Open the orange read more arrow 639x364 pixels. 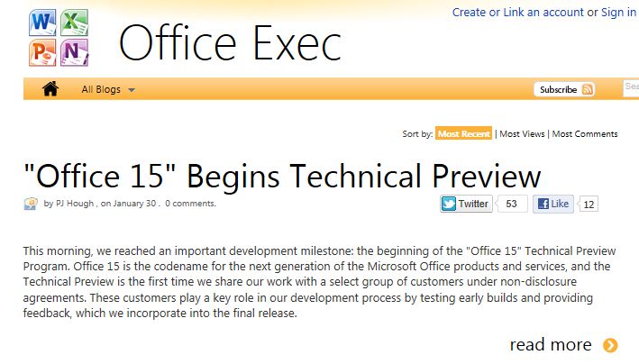[610, 345]
